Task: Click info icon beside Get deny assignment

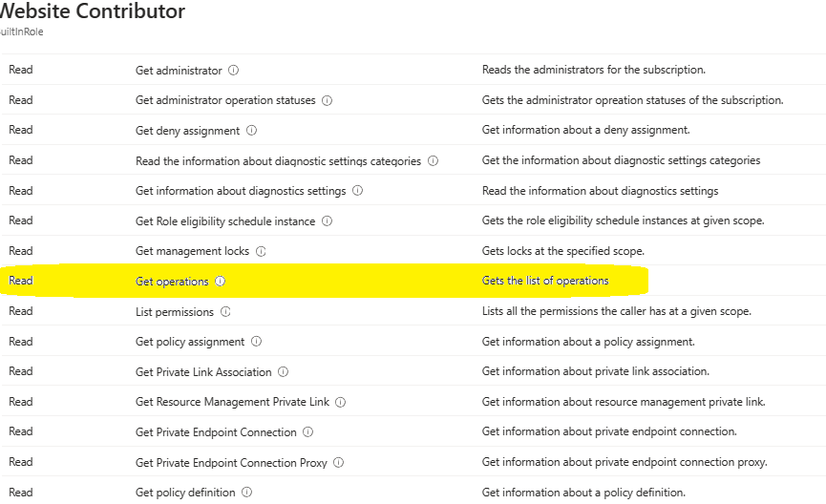Action: [x=252, y=130]
